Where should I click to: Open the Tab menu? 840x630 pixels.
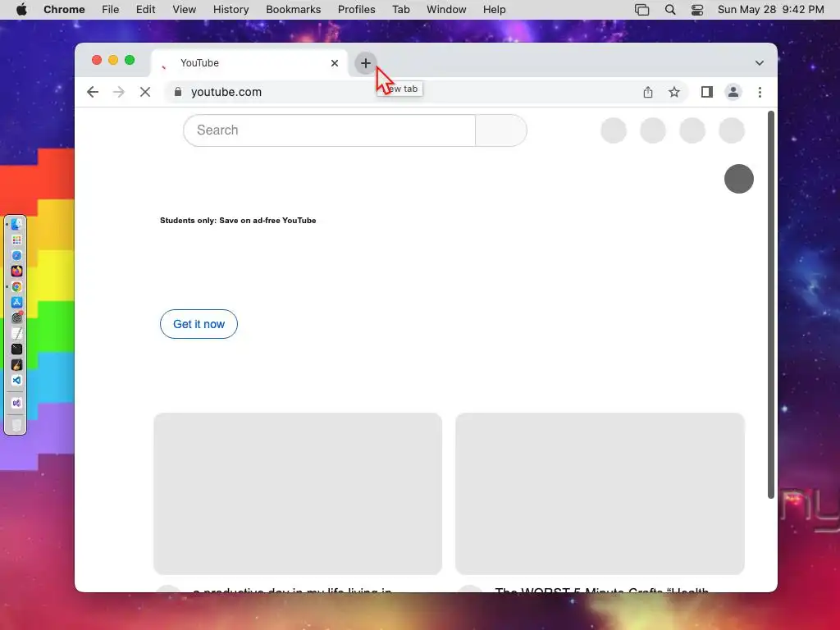(400, 10)
